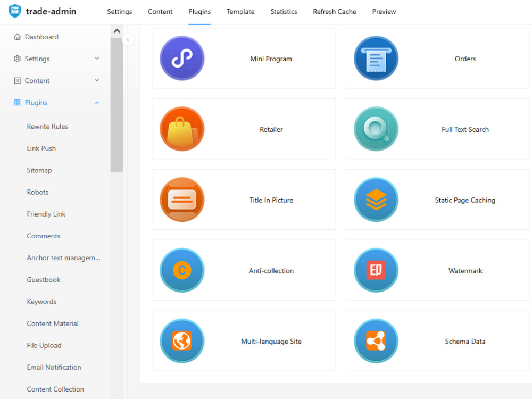The image size is (532, 399).
Task: Open the Template top menu
Action: click(x=240, y=12)
